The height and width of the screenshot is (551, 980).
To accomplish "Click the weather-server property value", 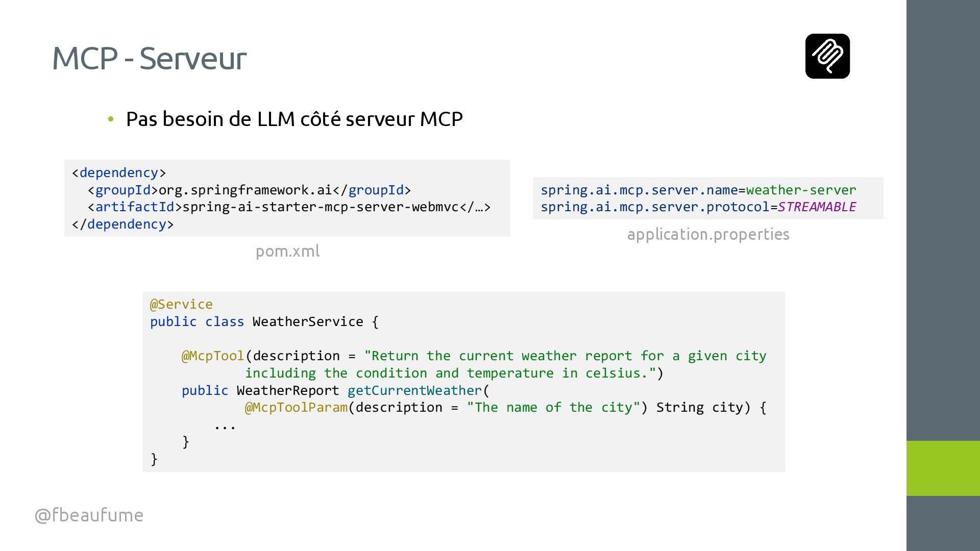I will coord(801,190).
